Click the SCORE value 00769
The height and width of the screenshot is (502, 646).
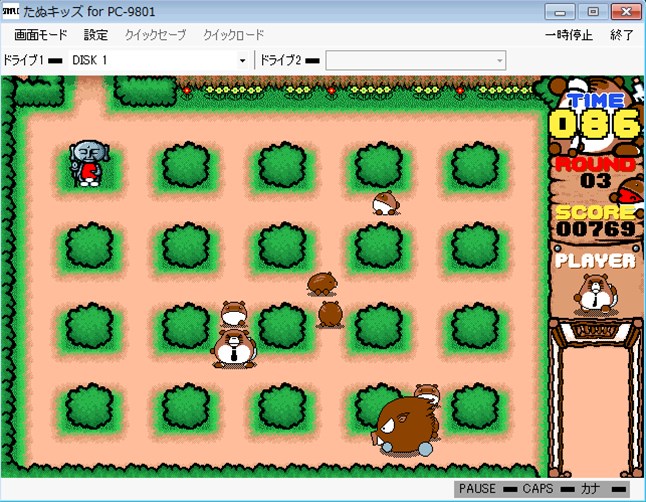click(x=595, y=230)
